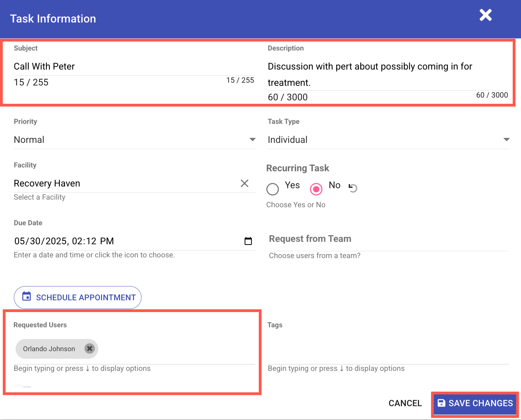The image size is (521, 420).
Task: Click empty area of Requested Users field
Action: 176,349
